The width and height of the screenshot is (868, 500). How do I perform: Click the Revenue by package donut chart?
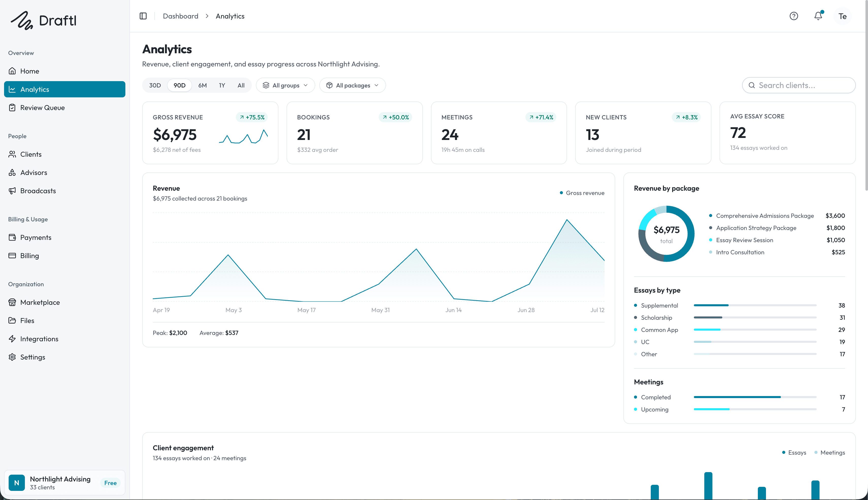(666, 234)
